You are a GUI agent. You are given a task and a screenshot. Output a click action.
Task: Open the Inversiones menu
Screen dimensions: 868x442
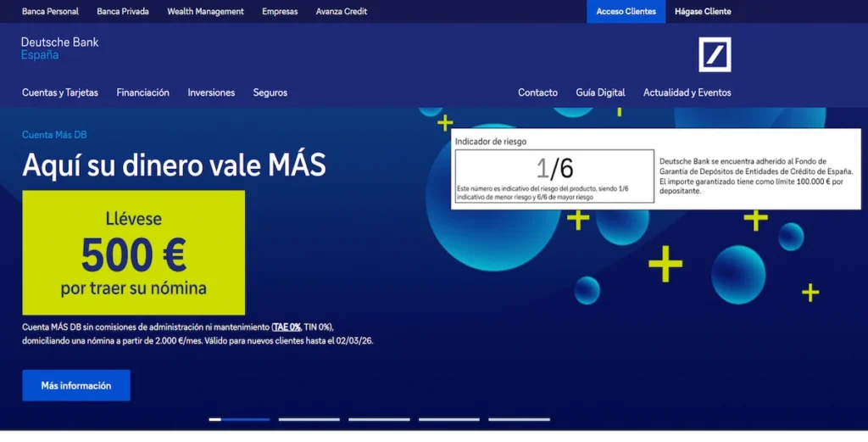point(211,92)
